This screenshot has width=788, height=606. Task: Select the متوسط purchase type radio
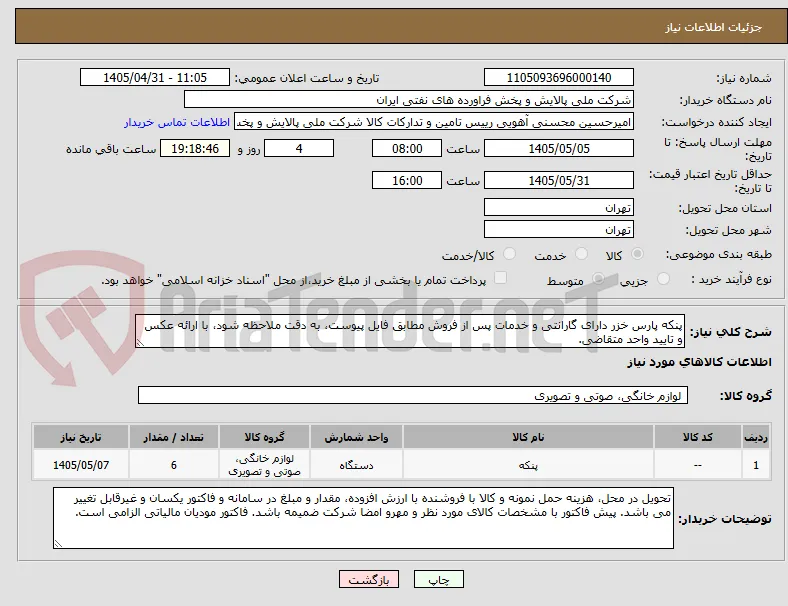tap(598, 279)
